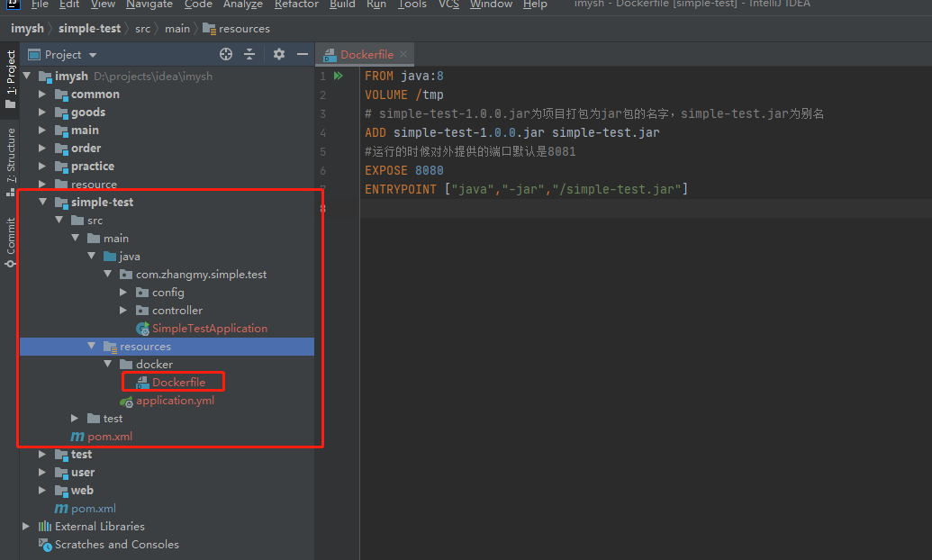Viewport: 932px width, 560px height.
Task: Select the Dockerfile editor tab
Action: pos(366,55)
